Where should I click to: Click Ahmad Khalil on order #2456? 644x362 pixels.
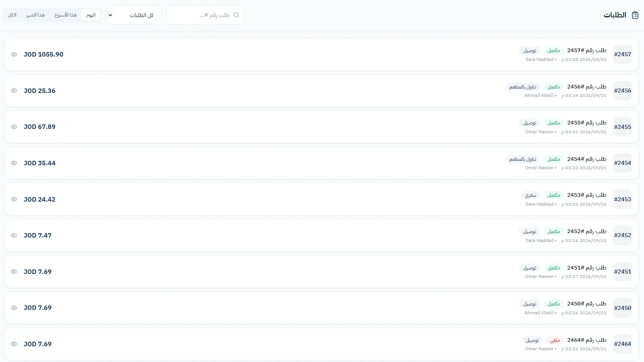coord(539,95)
